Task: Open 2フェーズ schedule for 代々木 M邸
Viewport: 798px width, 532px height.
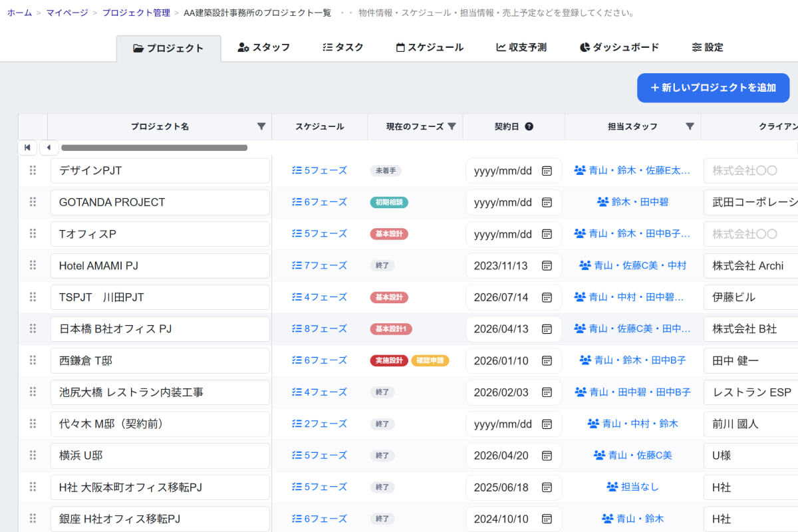Action: coord(319,424)
